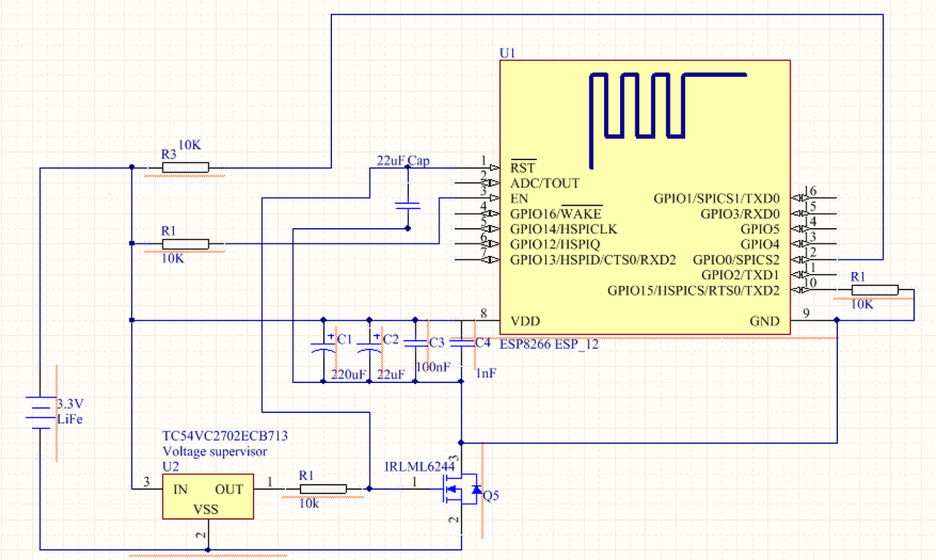Select the C1 designator text
936x560 pixels.
[344, 340]
